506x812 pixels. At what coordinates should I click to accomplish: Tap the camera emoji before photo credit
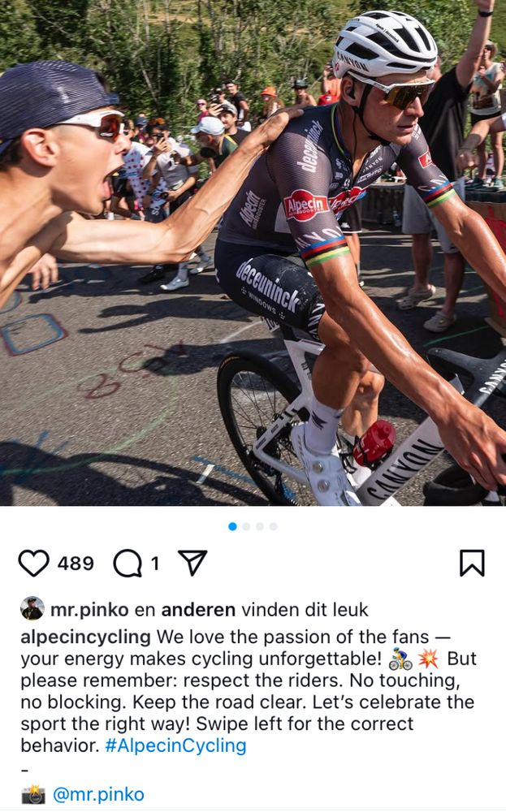[33, 794]
